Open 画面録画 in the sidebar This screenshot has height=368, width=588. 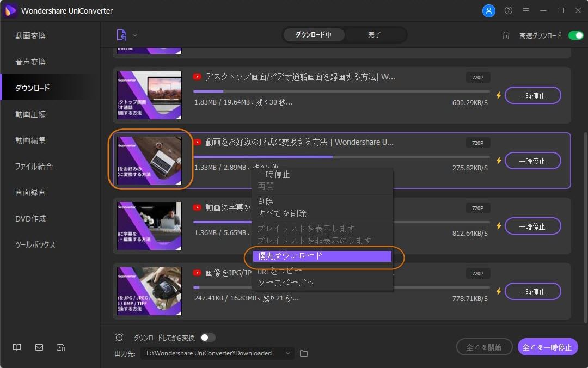pos(30,193)
